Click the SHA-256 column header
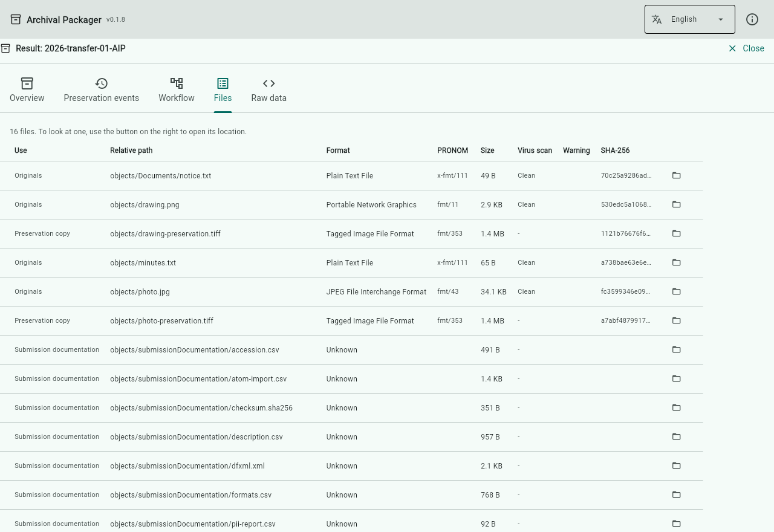Viewport: 774px width, 532px height. (x=615, y=151)
